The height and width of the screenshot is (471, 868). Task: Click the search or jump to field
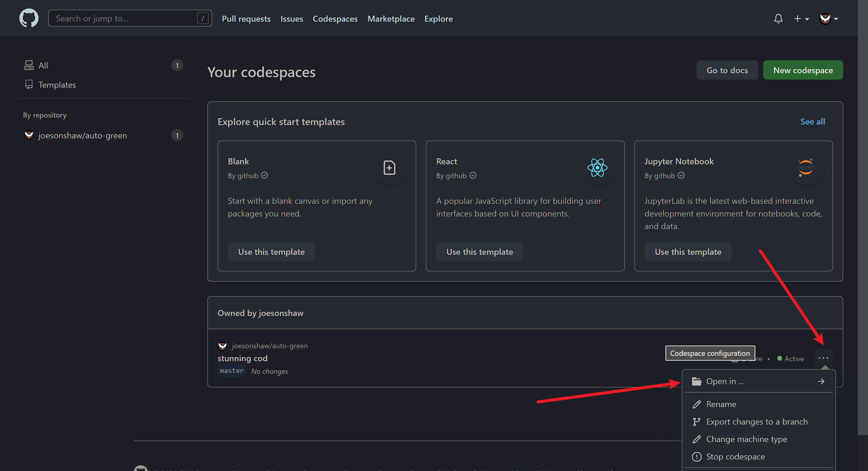[x=130, y=18]
